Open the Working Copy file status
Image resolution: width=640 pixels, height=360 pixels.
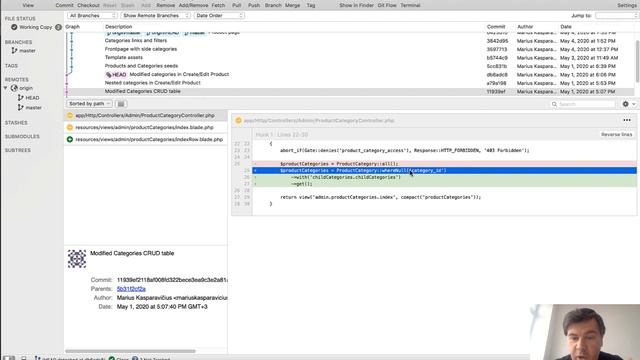[x=36, y=27]
